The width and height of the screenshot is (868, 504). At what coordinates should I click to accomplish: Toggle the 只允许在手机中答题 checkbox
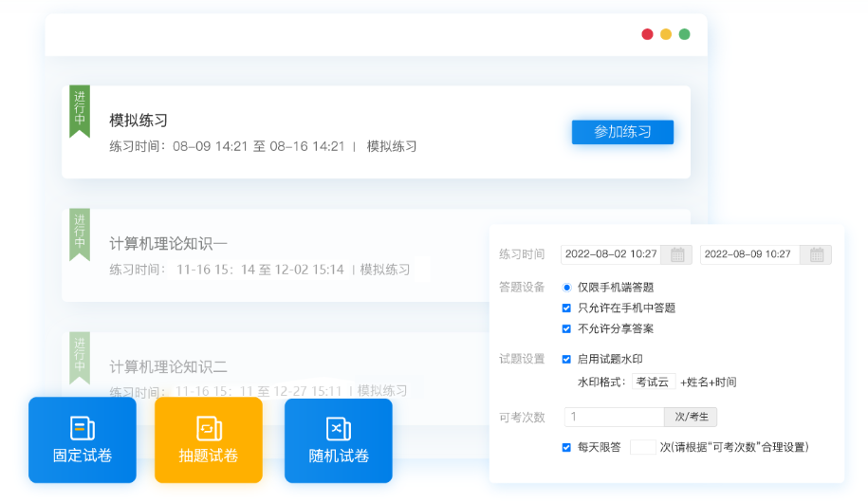click(567, 308)
